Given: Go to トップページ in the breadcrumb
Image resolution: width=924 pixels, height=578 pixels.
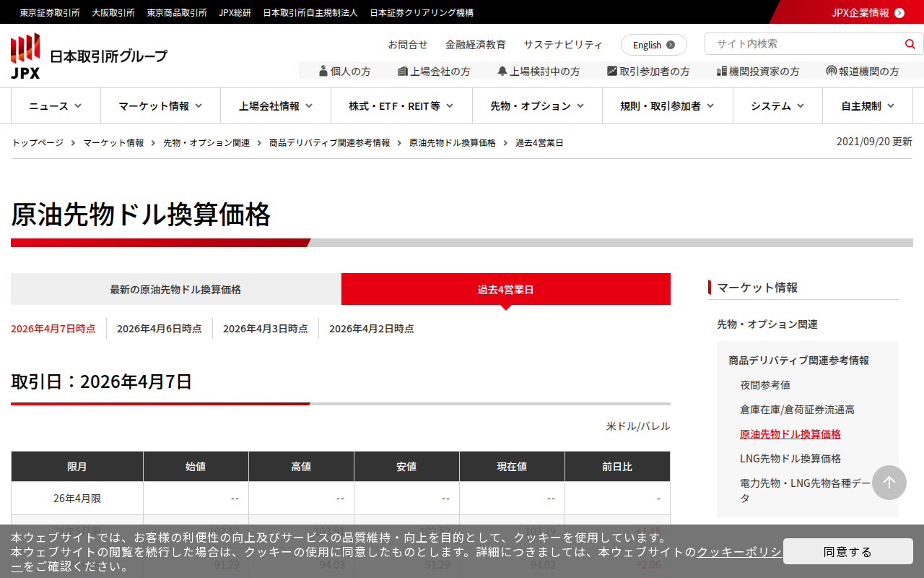Looking at the screenshot, I should coord(38,142).
